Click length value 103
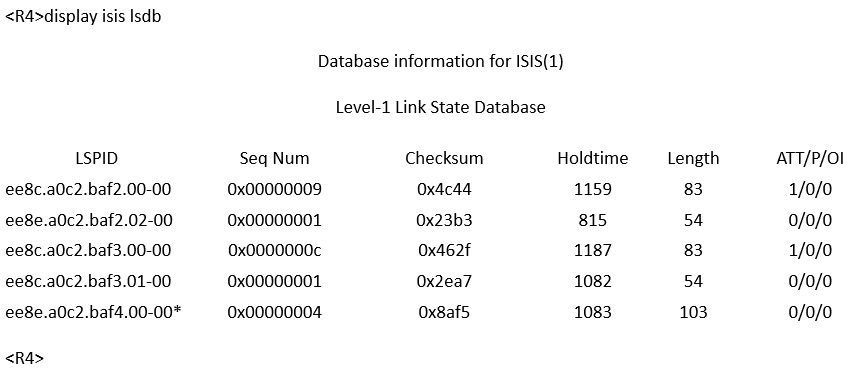Screen dimensions: 850x373 tap(693, 312)
